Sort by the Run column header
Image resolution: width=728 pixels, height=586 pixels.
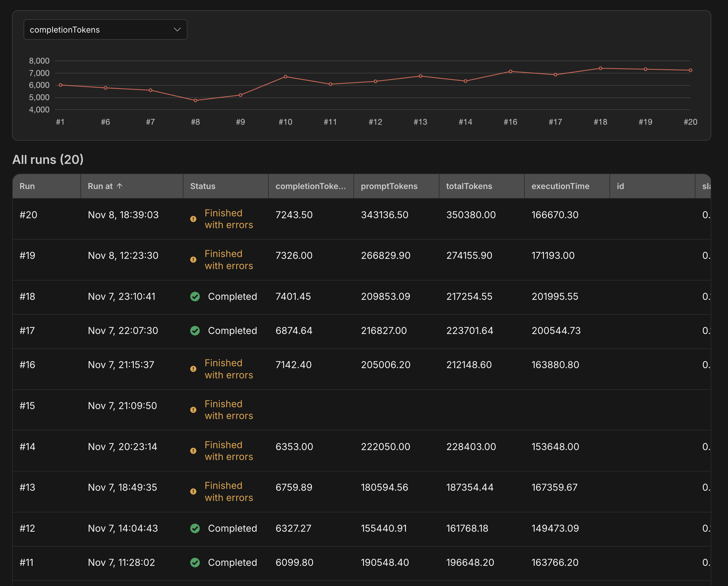click(x=27, y=186)
